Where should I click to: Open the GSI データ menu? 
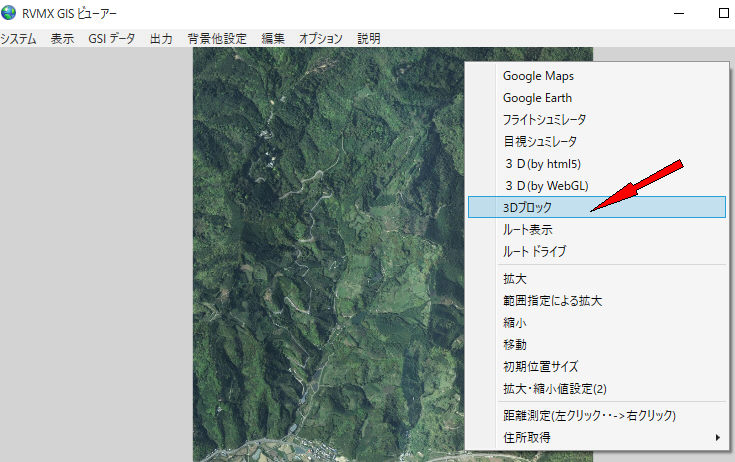click(x=111, y=39)
